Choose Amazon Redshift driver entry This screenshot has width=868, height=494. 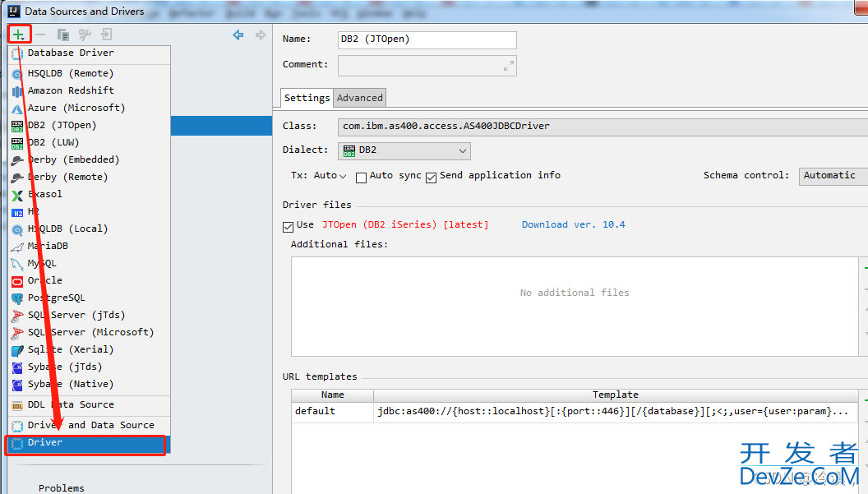pos(90,90)
